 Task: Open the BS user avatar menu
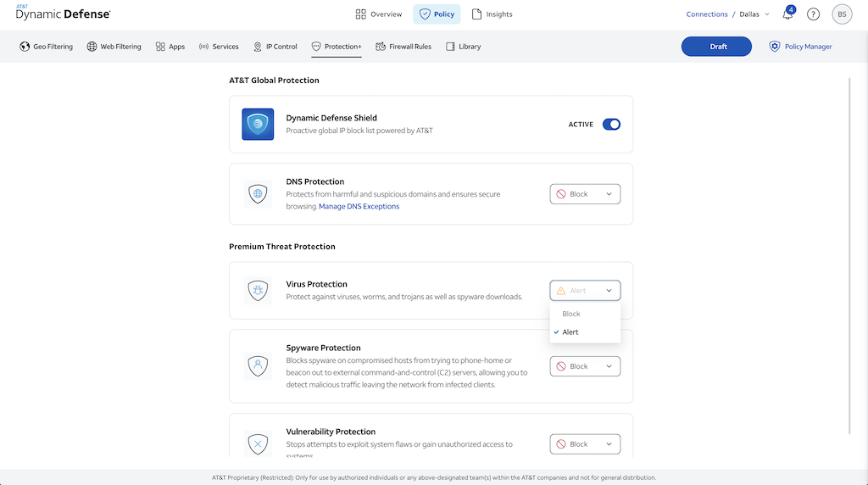842,14
